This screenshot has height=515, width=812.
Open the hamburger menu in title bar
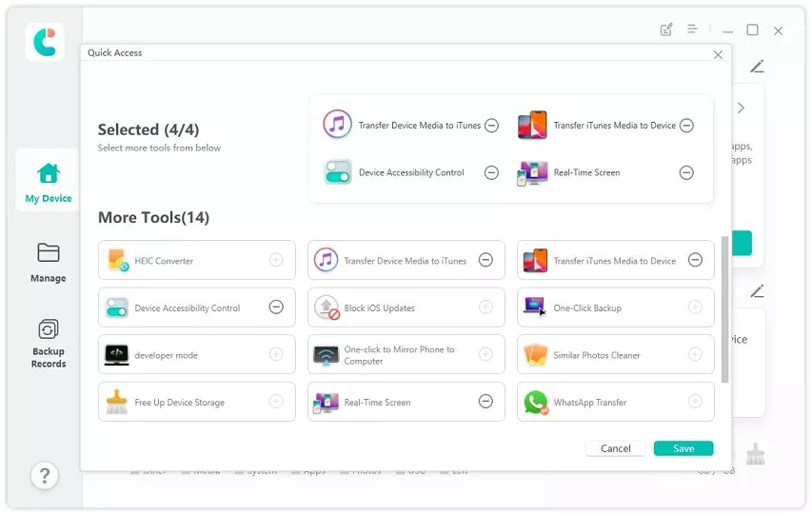(x=693, y=30)
